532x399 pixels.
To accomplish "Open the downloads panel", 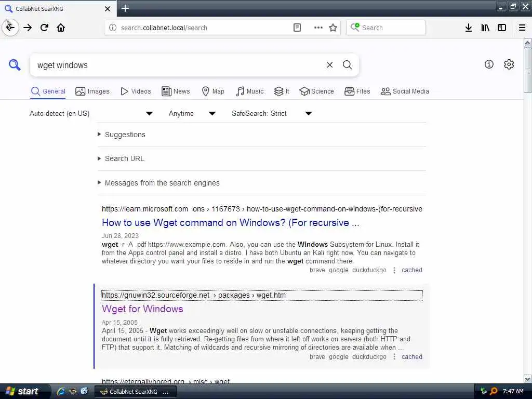I will 469,28.
